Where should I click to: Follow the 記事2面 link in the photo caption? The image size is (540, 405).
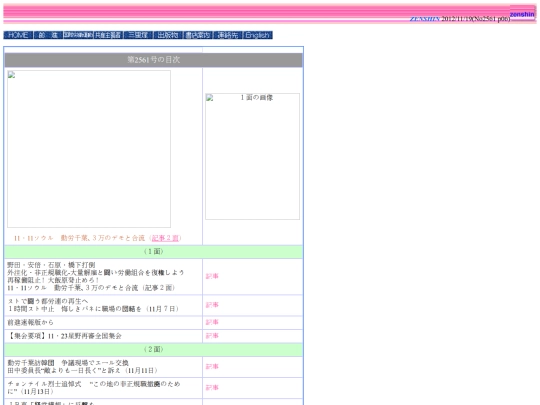(x=165, y=238)
